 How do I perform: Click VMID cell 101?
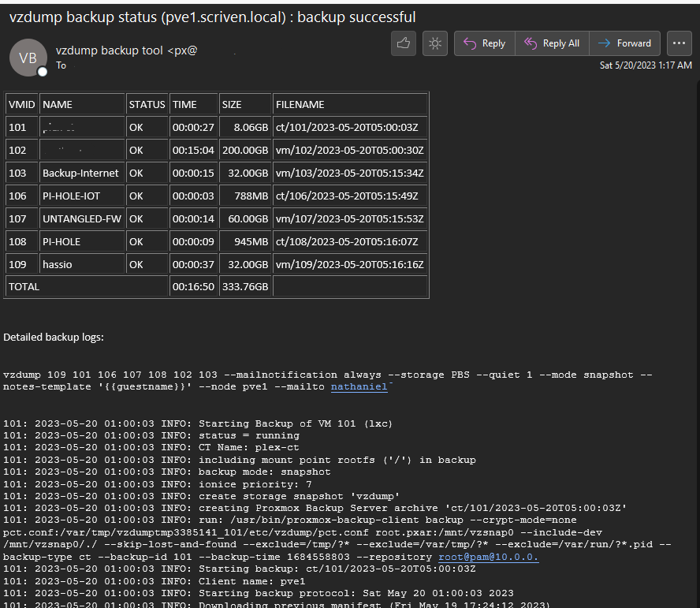pos(21,127)
